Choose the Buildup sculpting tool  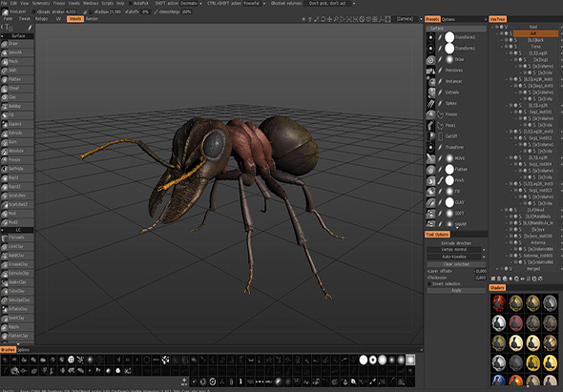(17, 106)
